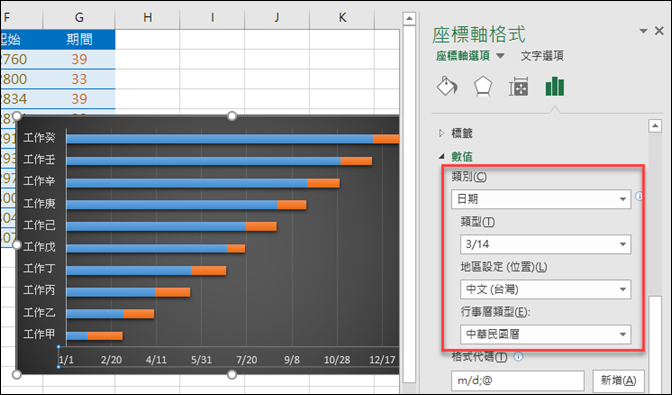Click the pane scrollbar up arrow
Screen dimensions: 672x395
[655, 126]
